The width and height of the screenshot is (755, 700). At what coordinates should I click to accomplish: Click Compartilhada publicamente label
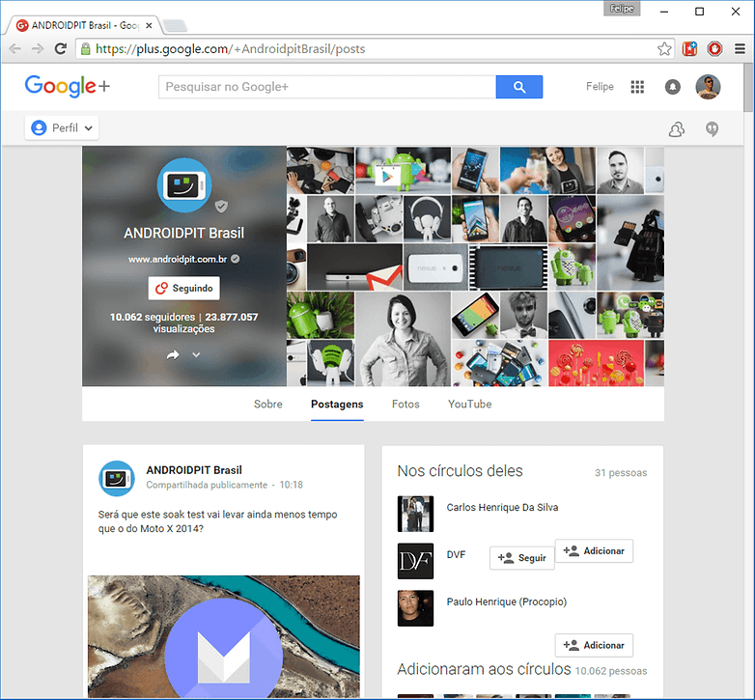coord(207,485)
